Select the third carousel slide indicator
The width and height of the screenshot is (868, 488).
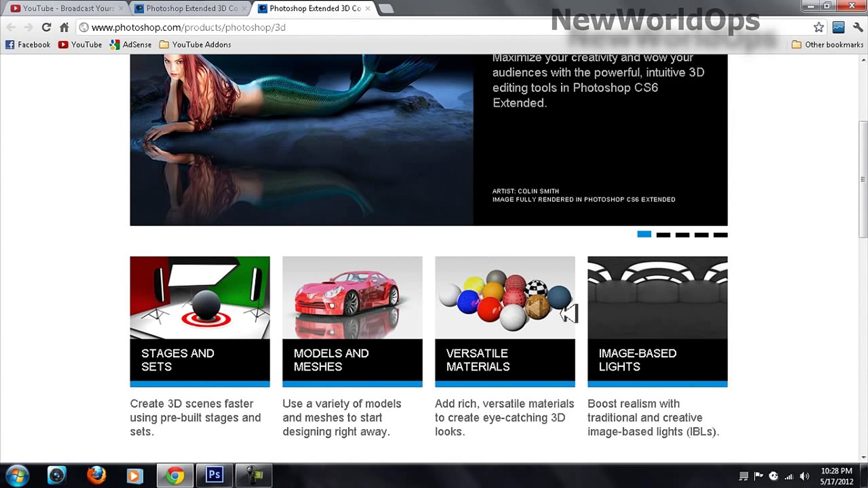(x=682, y=235)
